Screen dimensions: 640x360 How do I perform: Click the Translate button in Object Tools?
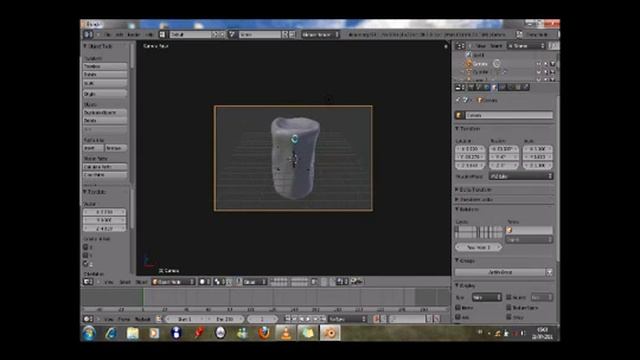(x=105, y=66)
